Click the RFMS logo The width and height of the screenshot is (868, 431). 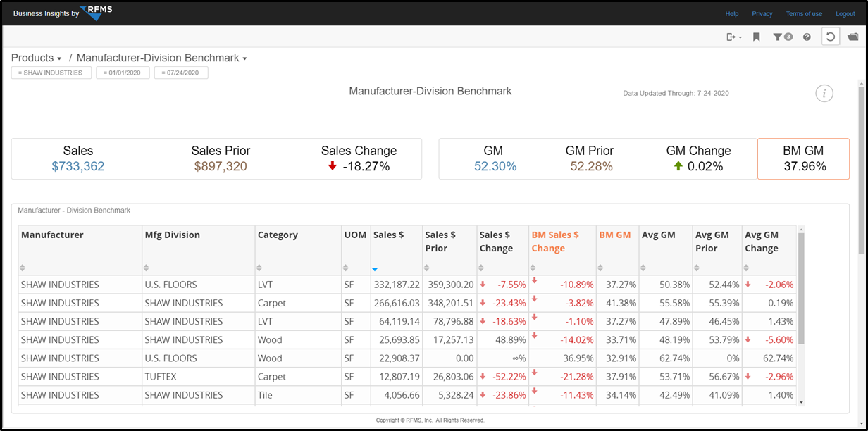[97, 12]
